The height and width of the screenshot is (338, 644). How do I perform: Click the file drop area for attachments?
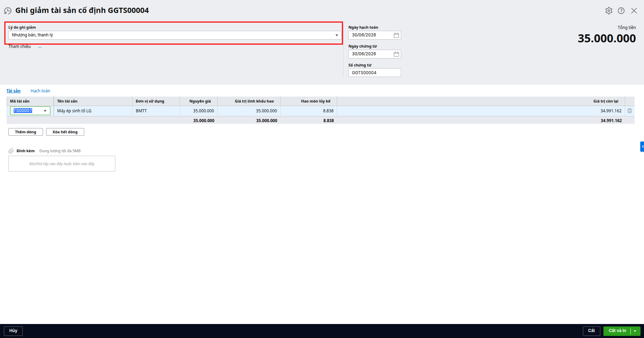click(62, 164)
